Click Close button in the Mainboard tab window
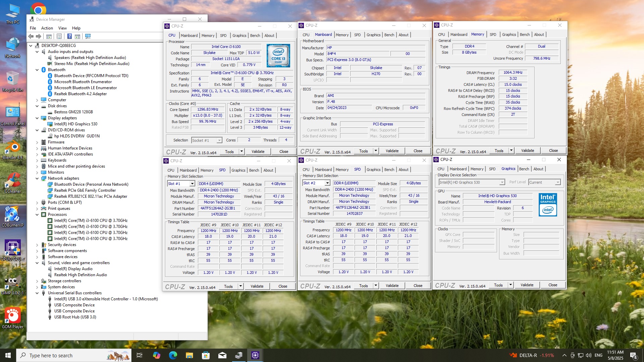 click(418, 151)
